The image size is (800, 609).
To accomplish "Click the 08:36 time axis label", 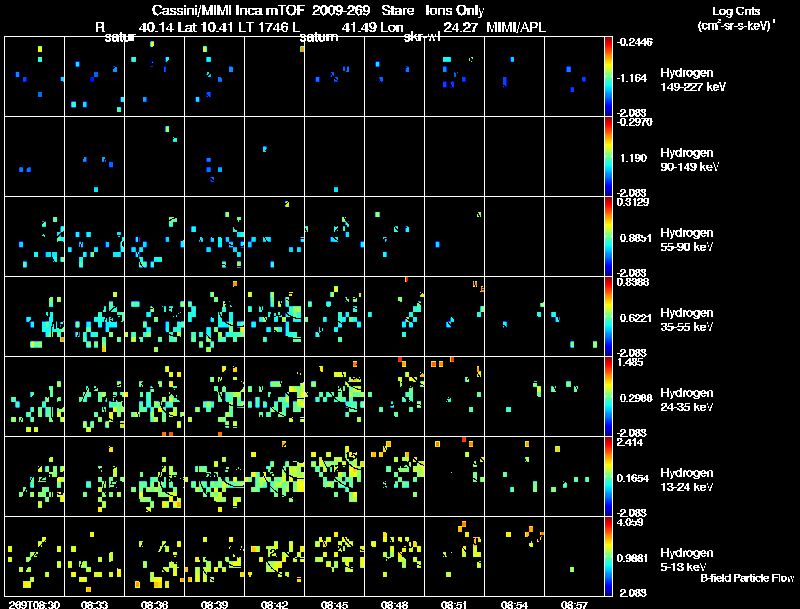I will [154, 604].
